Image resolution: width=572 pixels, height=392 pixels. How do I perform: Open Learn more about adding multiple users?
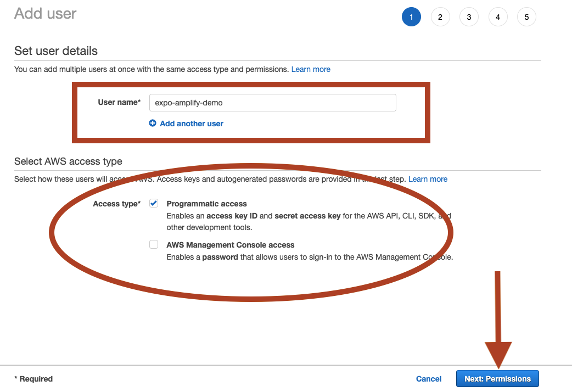tap(311, 69)
